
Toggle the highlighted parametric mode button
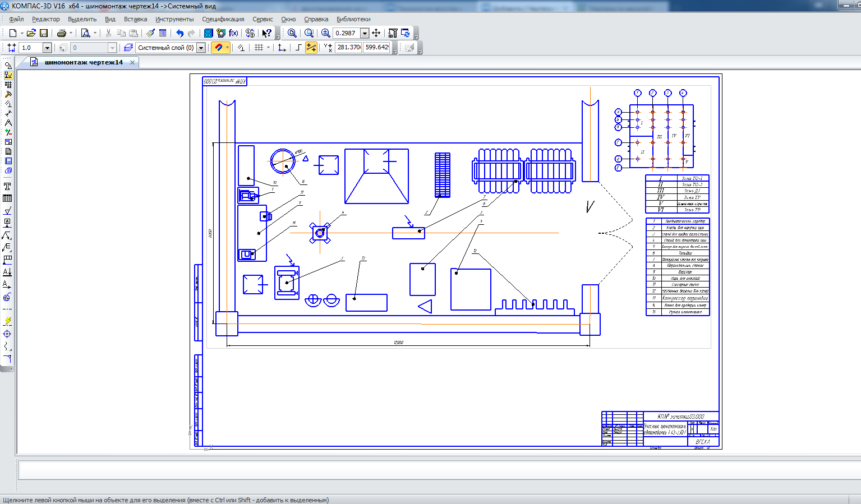pos(311,48)
